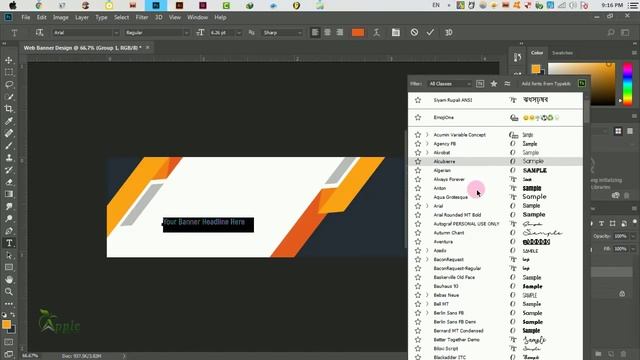This screenshot has width=640, height=360.
Task: Star the EmojiOne font
Action: point(418,118)
